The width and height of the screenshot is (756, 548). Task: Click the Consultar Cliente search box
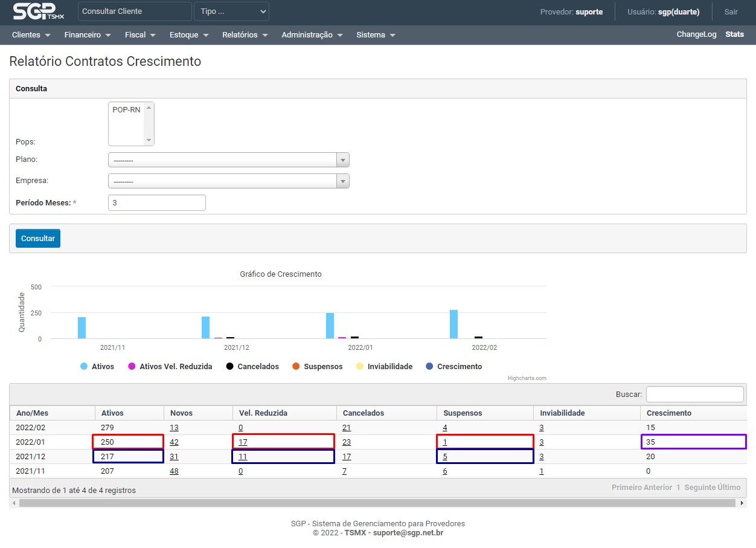[134, 11]
